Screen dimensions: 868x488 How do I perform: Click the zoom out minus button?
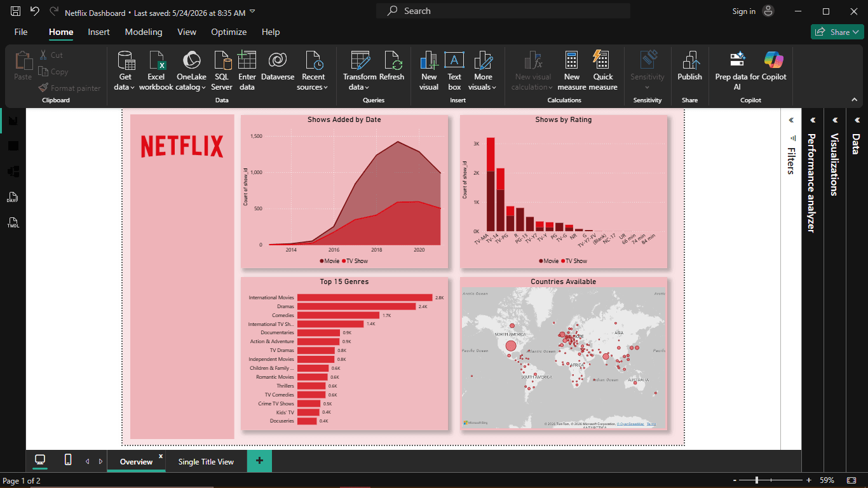(x=736, y=480)
